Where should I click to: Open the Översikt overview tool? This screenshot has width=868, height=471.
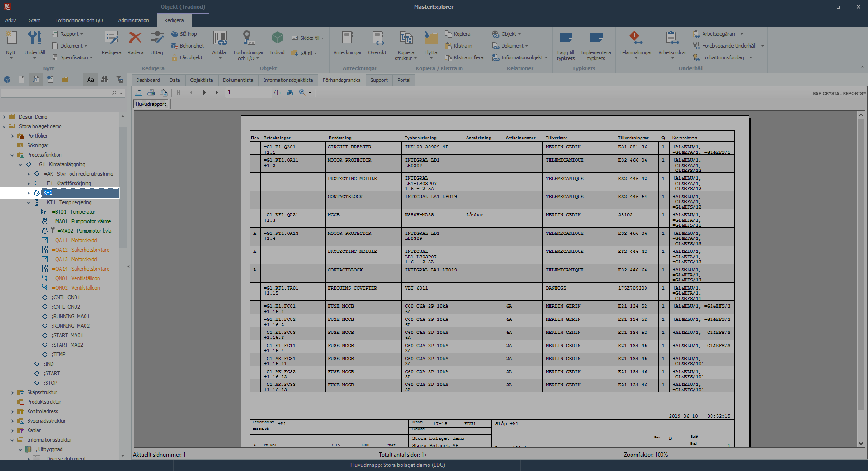coord(377,43)
